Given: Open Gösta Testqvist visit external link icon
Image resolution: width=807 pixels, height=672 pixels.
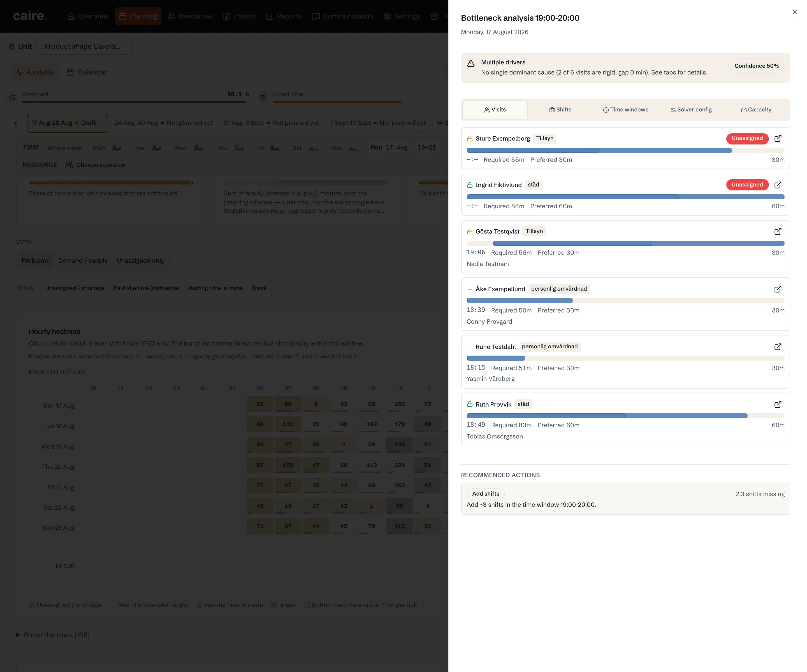Looking at the screenshot, I should [x=778, y=231].
